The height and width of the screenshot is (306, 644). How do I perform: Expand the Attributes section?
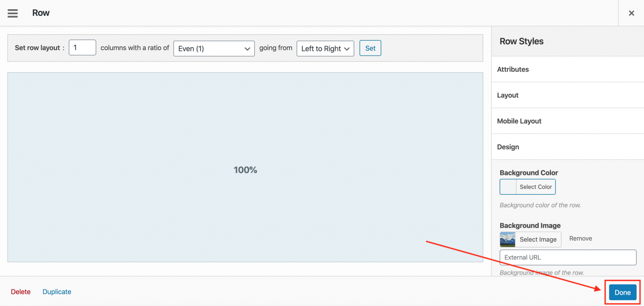(568, 69)
